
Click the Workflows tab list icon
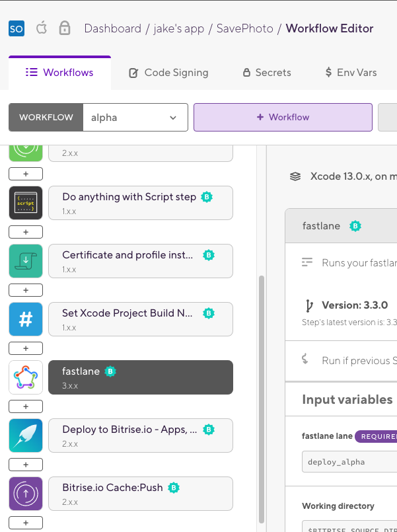click(x=32, y=72)
